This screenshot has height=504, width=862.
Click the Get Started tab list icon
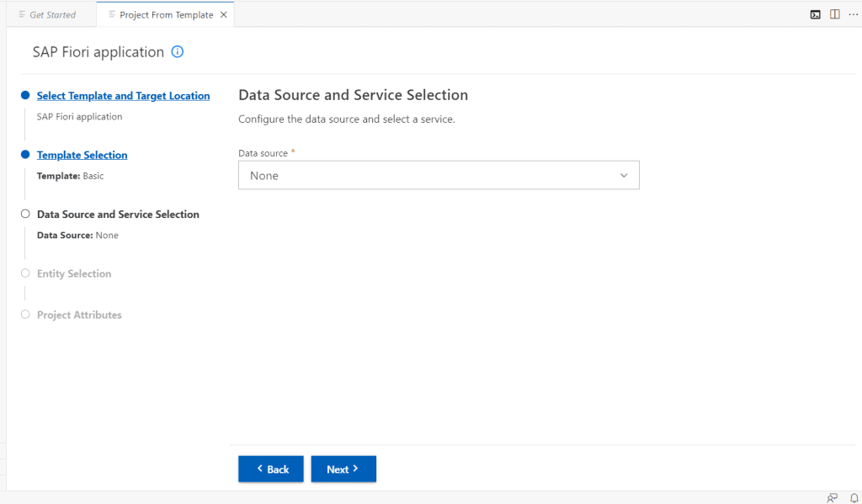22,14
